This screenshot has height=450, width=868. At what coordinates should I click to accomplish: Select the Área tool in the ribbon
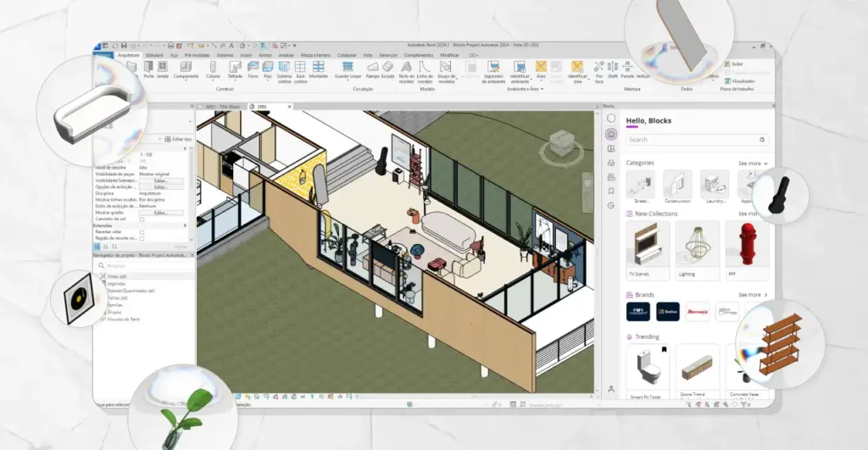pos(541,69)
